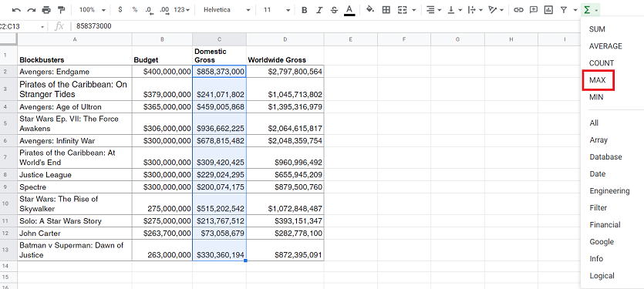
Task: Click the $73,058,679 cell
Action: pos(219,234)
